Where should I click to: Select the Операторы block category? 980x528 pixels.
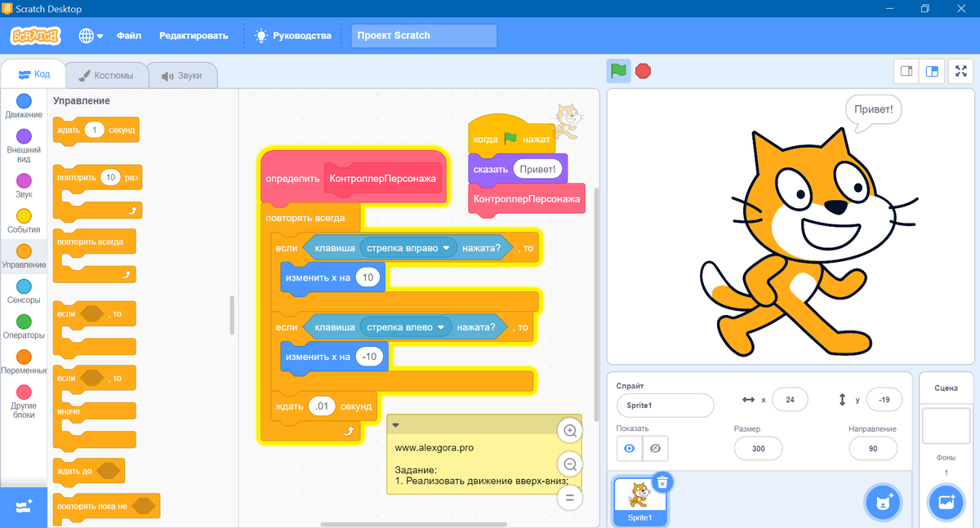(24, 326)
